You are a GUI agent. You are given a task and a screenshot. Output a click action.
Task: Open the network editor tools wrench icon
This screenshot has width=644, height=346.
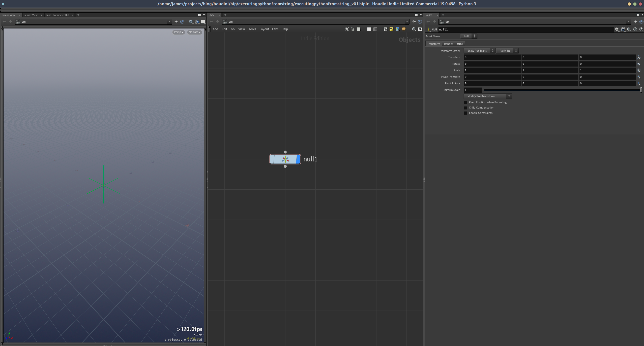pos(346,29)
